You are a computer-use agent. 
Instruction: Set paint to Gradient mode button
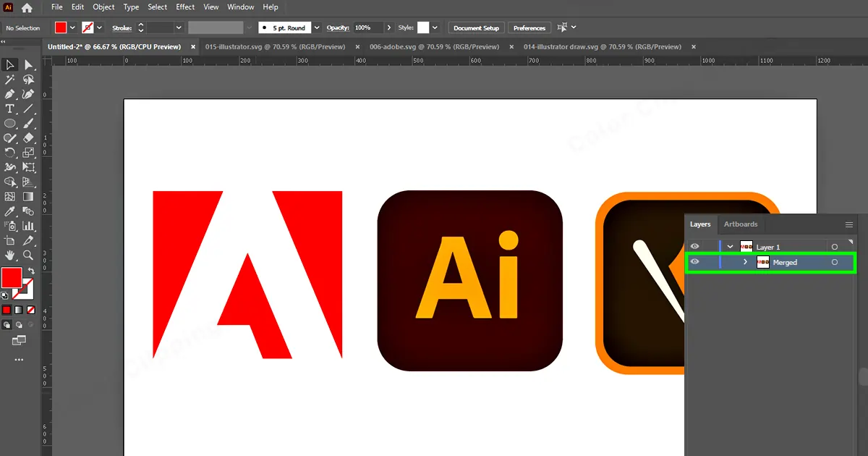(19, 309)
